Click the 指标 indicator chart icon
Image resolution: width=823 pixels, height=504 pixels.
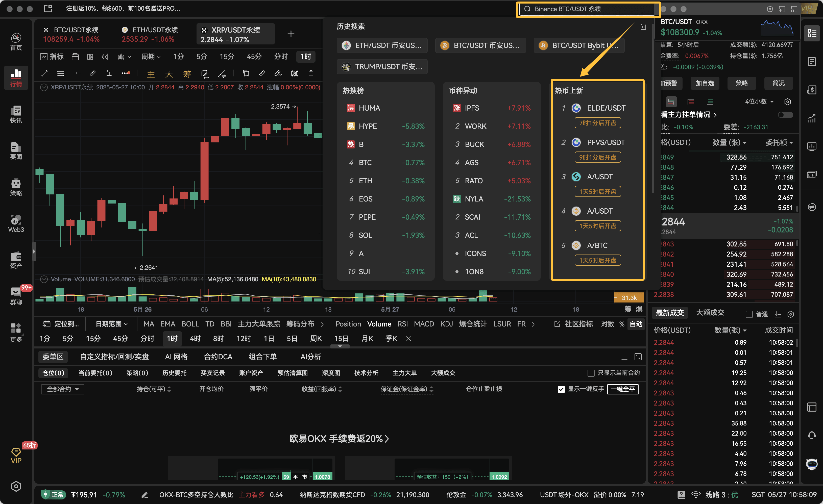click(x=52, y=56)
